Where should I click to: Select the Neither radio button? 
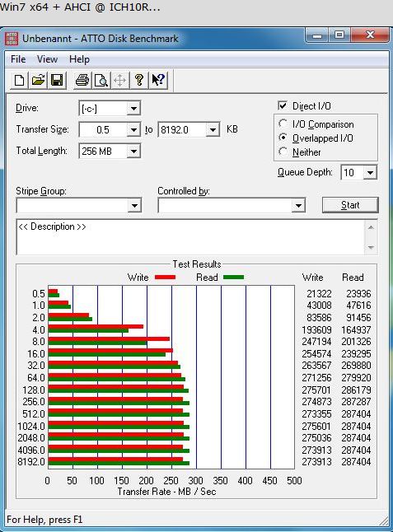tap(283, 152)
